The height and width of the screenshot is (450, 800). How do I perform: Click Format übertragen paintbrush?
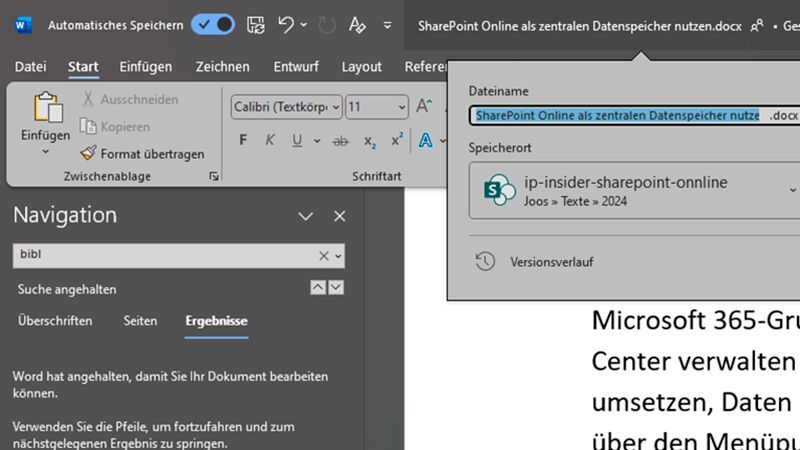pos(143,154)
